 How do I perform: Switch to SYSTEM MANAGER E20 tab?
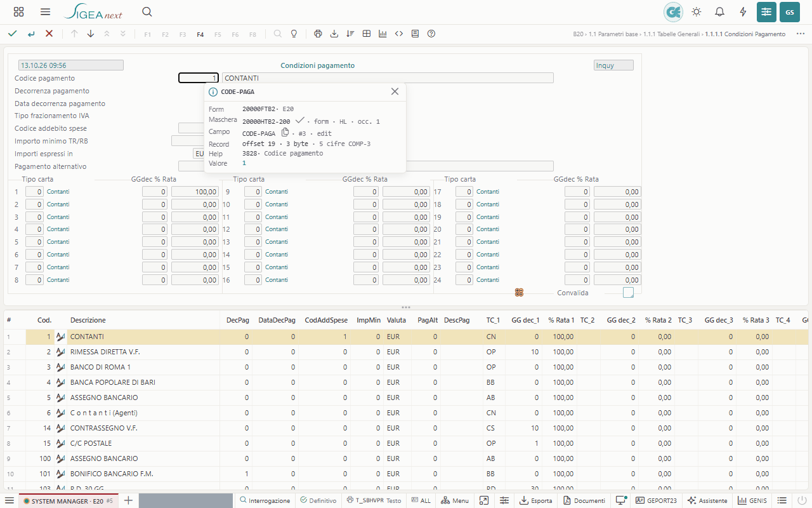click(67, 500)
